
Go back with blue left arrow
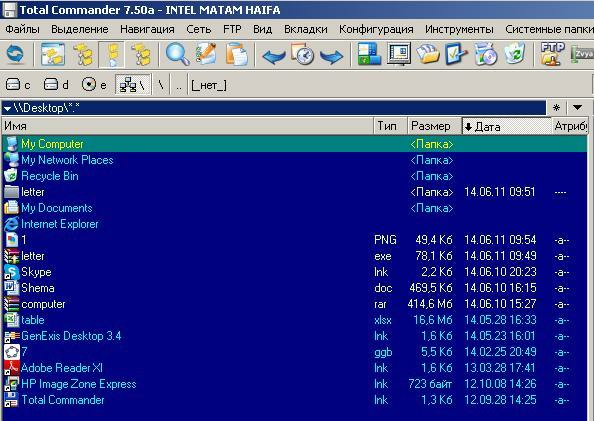(274, 56)
